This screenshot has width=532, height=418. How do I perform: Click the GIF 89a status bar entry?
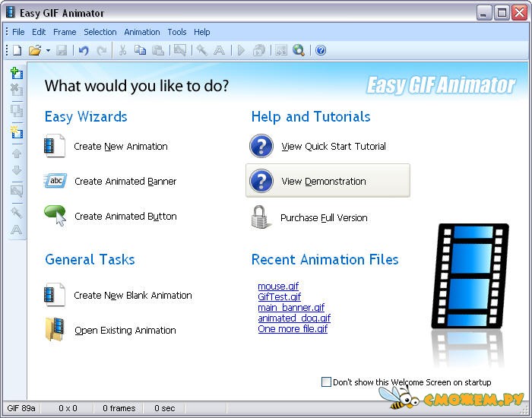[x=21, y=408]
